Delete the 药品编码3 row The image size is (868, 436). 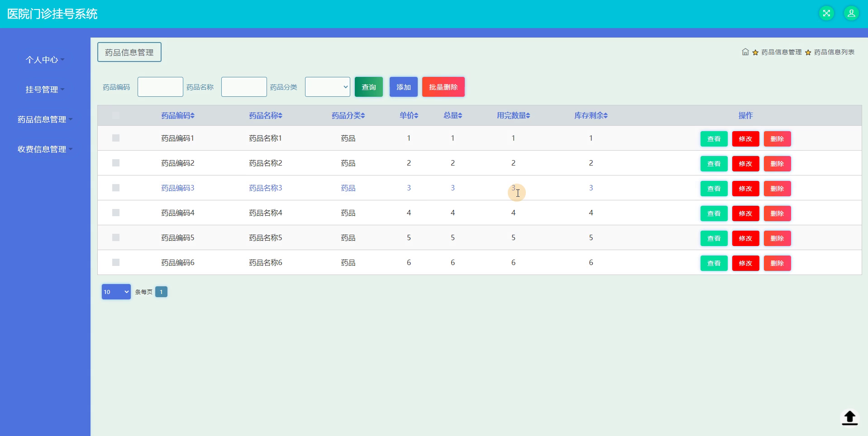[777, 189]
